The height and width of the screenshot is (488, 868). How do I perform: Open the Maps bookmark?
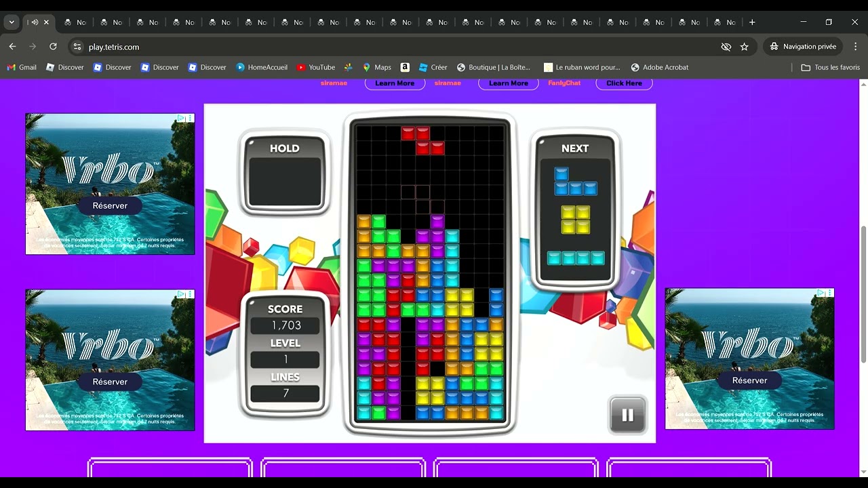pos(377,67)
